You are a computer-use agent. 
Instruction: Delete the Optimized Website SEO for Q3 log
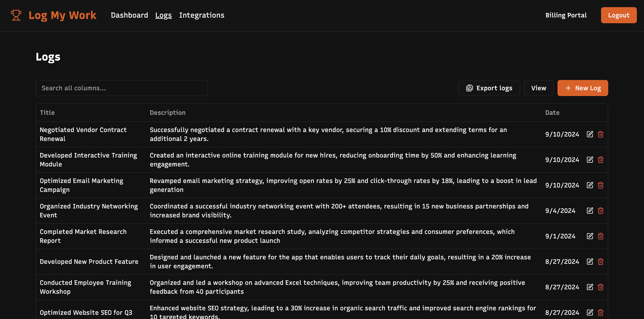600,313
